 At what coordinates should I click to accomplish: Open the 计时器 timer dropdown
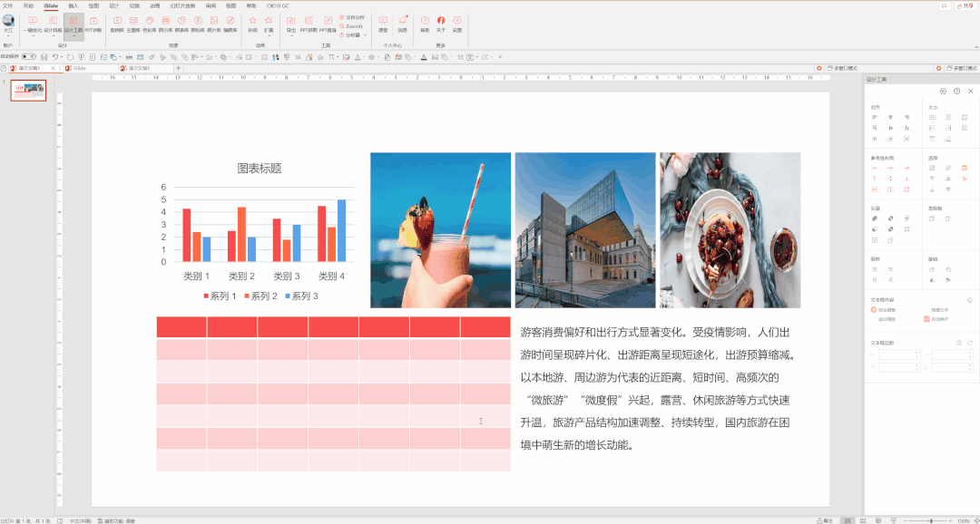click(365, 35)
